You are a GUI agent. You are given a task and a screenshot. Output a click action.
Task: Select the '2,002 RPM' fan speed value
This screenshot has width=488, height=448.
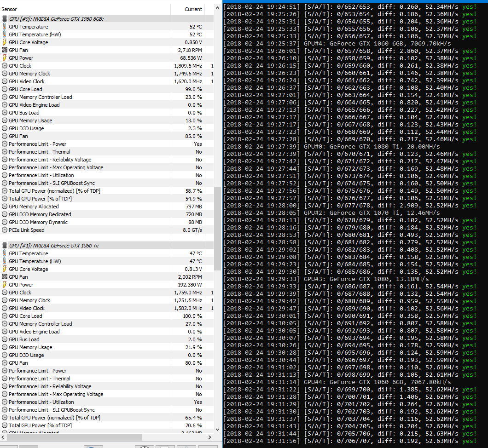pyautogui.click(x=190, y=277)
